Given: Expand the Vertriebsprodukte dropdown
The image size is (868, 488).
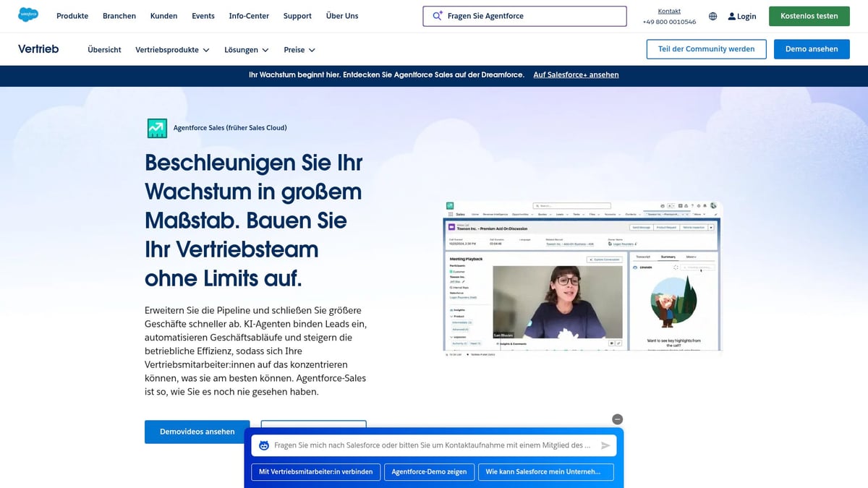Looking at the screenshot, I should tap(171, 50).
